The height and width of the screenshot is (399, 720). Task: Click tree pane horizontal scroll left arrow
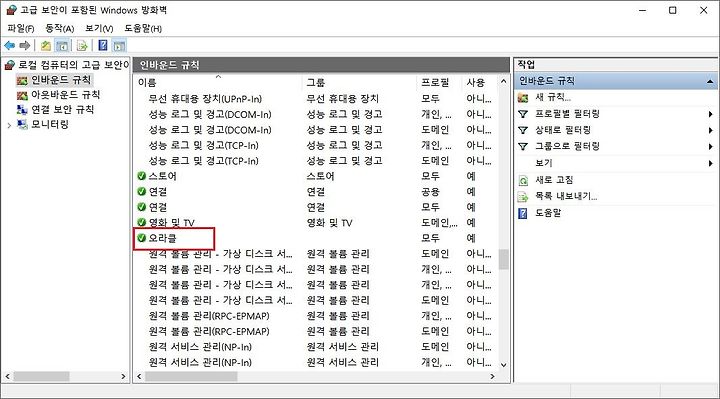click(7, 377)
